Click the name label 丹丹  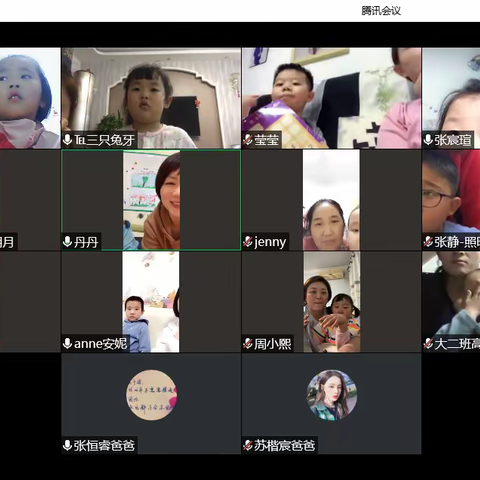(86, 242)
